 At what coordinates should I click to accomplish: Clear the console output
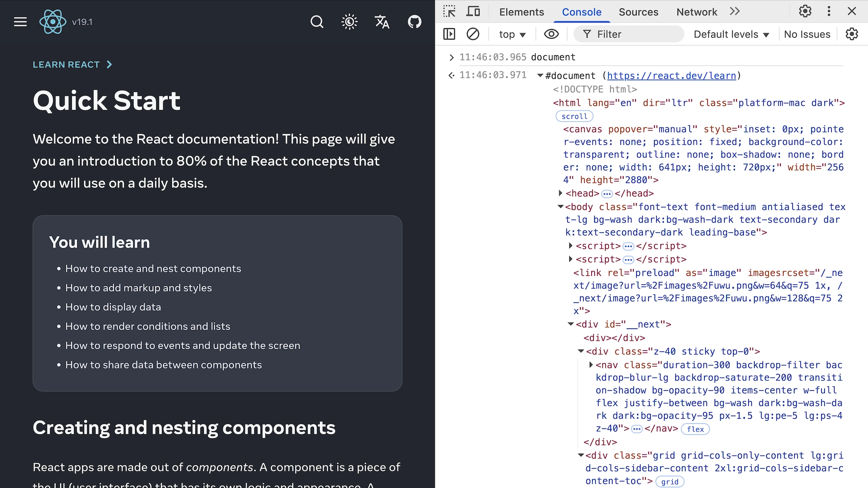pos(473,34)
